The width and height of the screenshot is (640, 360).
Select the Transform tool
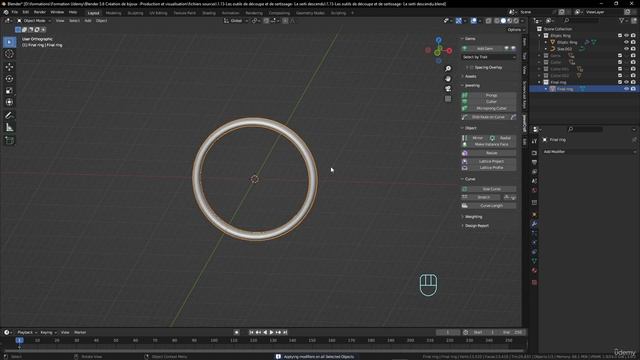tap(9, 102)
